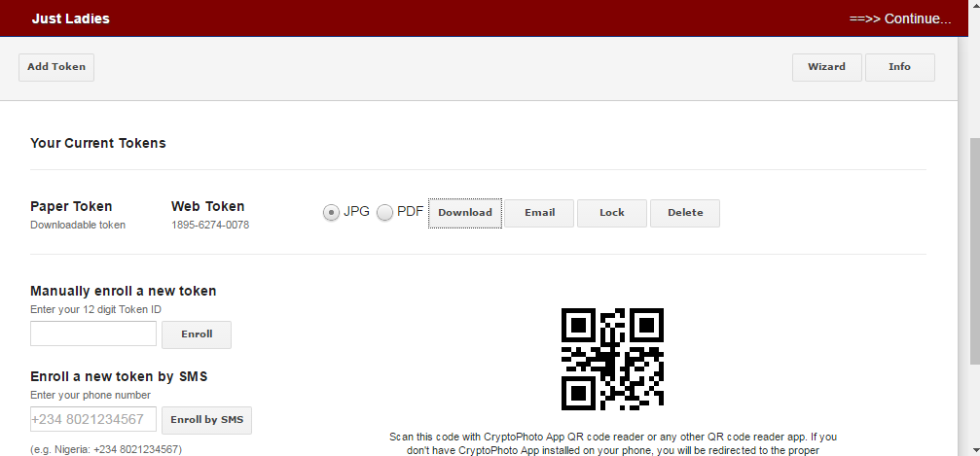Focus the phone number input field

coord(93,419)
